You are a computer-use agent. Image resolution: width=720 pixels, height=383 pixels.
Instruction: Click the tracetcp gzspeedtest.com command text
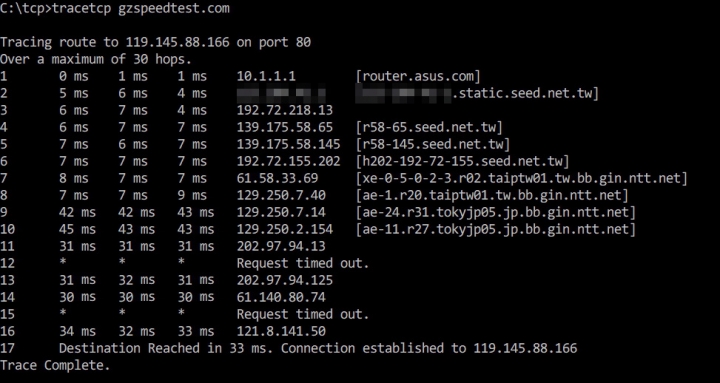point(141,9)
